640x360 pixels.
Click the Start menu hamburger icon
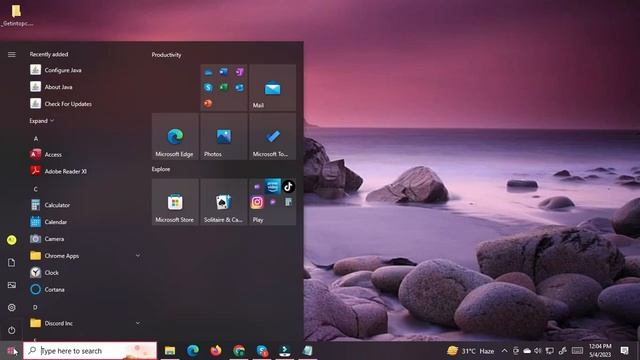pos(12,54)
